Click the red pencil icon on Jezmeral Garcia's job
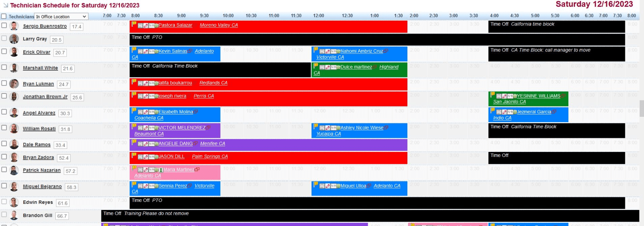Viewport: 644px width, 226px height. pyautogui.click(x=505, y=112)
